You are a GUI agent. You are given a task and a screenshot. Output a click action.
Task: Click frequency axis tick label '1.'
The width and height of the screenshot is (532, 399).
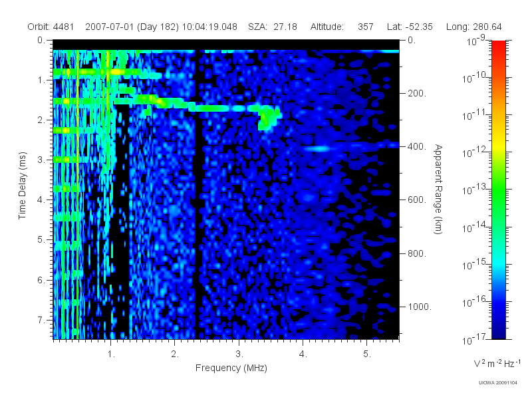[x=111, y=354]
